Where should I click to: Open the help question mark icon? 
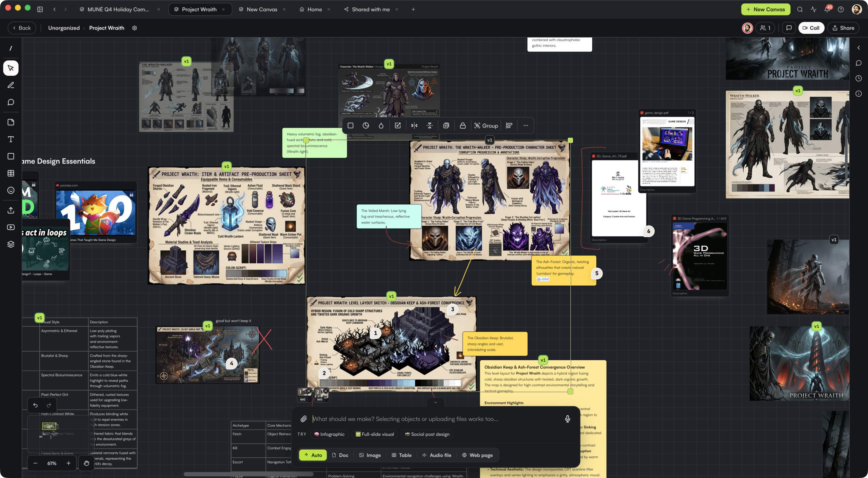tap(841, 9)
